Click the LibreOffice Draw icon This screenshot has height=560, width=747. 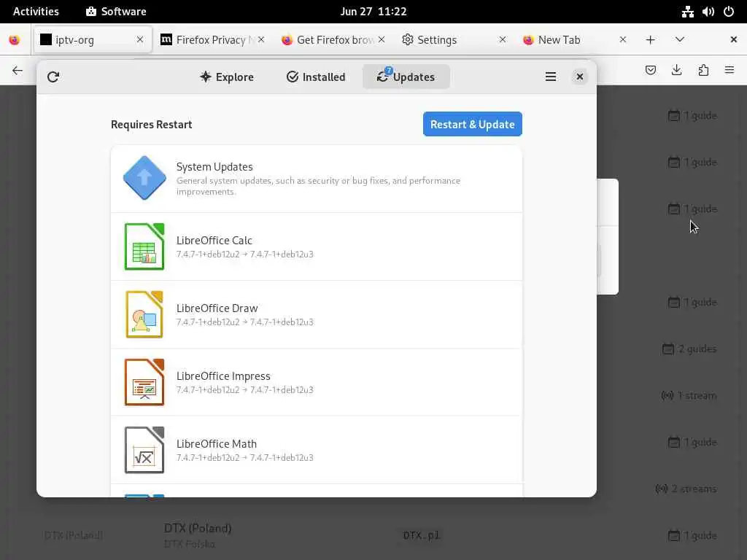coord(144,314)
